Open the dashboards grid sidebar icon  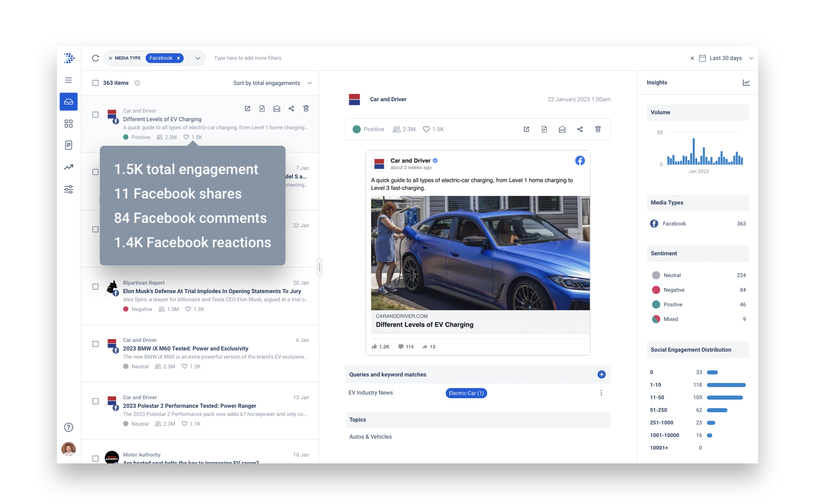pyautogui.click(x=69, y=124)
